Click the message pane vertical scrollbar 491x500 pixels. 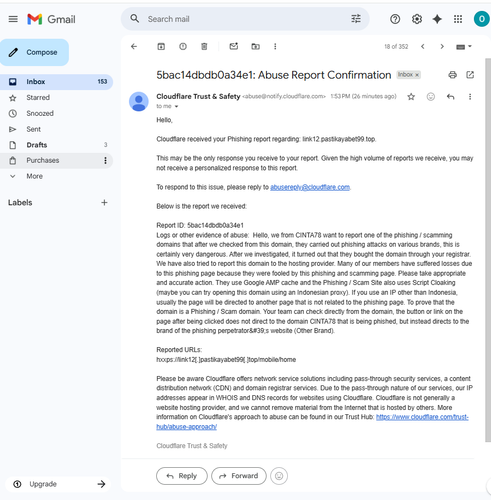tap(488, 250)
